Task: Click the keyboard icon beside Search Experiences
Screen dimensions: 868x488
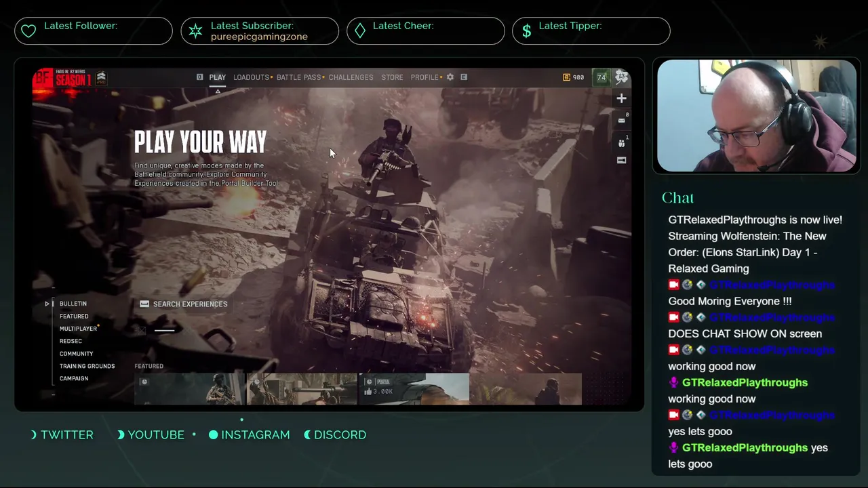Action: tap(144, 304)
